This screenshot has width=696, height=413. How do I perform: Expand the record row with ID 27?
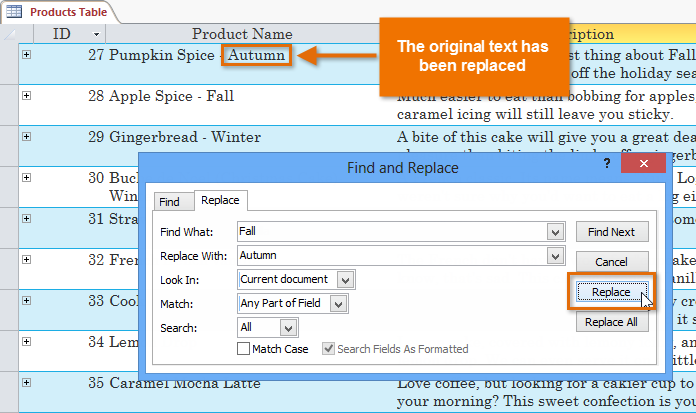pyautogui.click(x=27, y=55)
